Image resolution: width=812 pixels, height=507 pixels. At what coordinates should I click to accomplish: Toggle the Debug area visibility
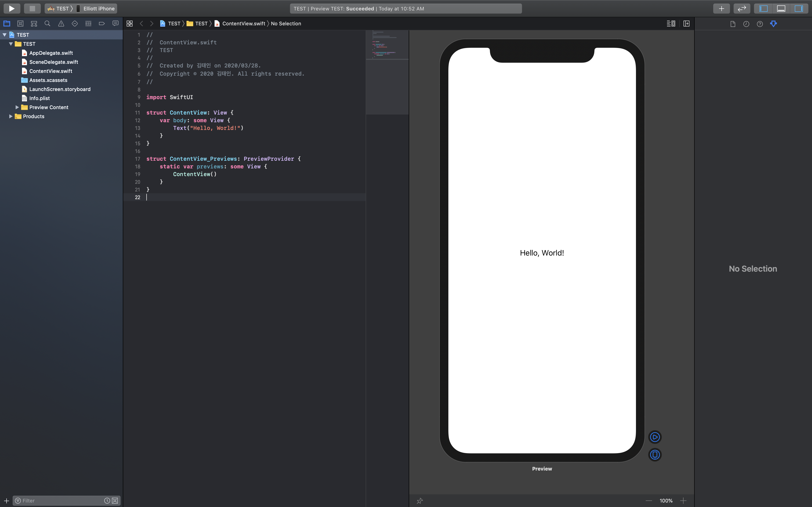tap(781, 8)
